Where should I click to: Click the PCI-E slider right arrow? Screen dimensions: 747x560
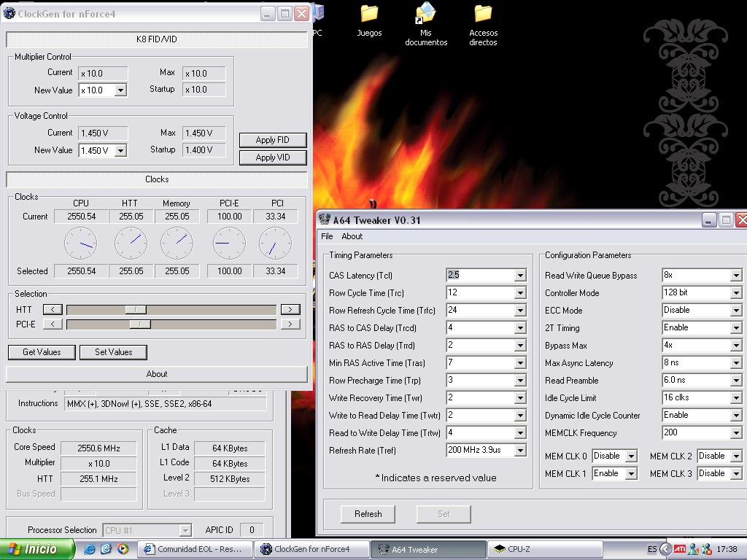coord(290,324)
